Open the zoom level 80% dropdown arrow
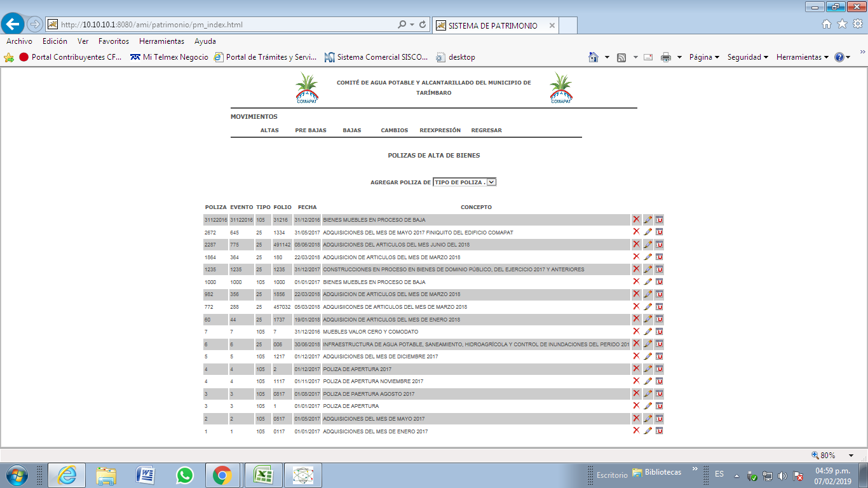 [x=851, y=456]
